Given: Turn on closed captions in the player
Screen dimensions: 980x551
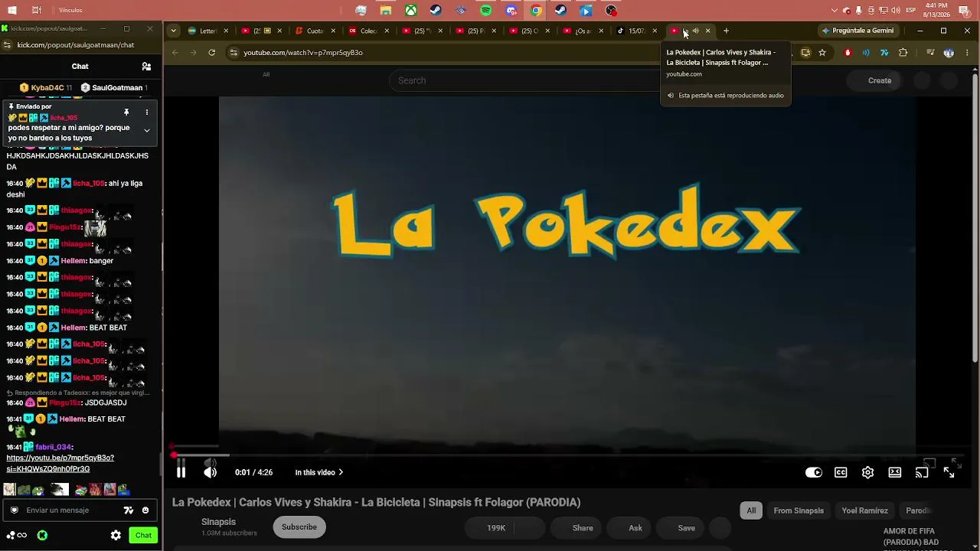Looking at the screenshot, I should pyautogui.click(x=841, y=472).
